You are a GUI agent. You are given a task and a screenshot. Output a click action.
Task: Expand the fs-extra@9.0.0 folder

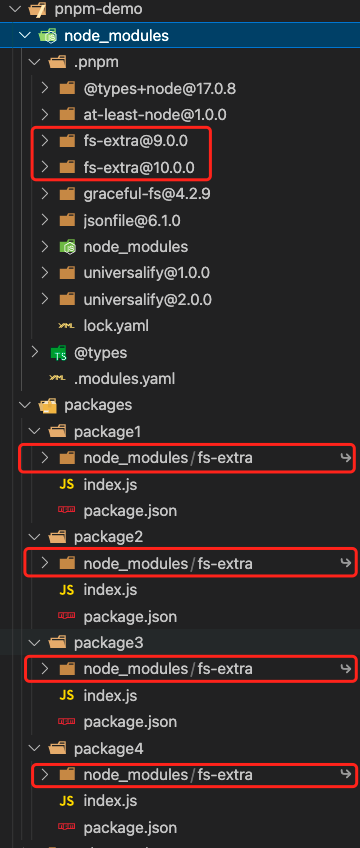click(x=45, y=141)
